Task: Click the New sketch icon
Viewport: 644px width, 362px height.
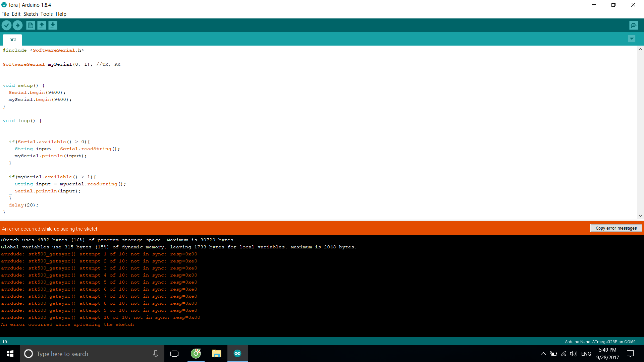Action: click(31, 25)
